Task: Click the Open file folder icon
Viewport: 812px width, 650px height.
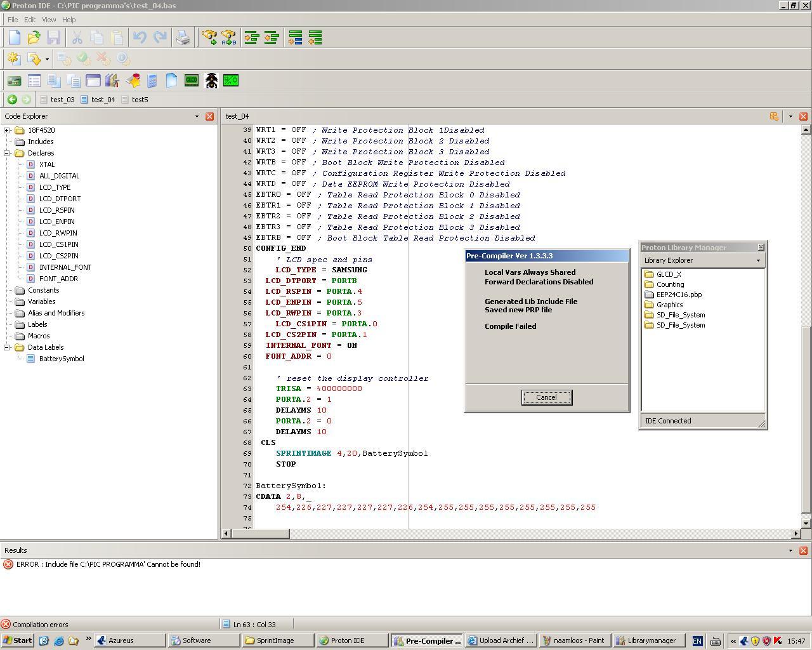Action: [34, 38]
